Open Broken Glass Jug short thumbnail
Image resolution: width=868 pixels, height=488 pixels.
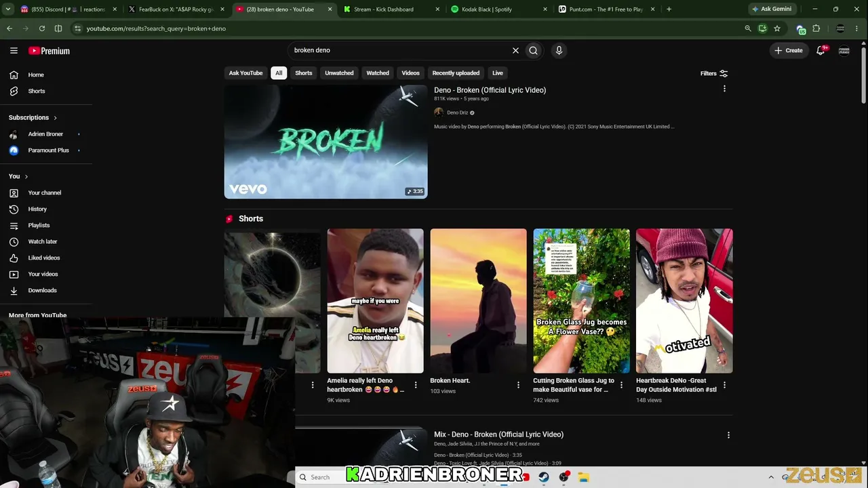pos(581,301)
